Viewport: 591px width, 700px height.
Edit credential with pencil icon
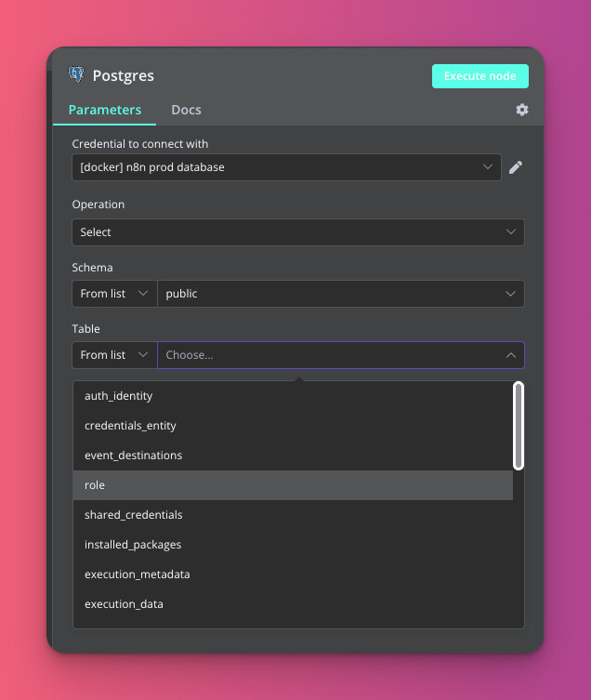[516, 167]
